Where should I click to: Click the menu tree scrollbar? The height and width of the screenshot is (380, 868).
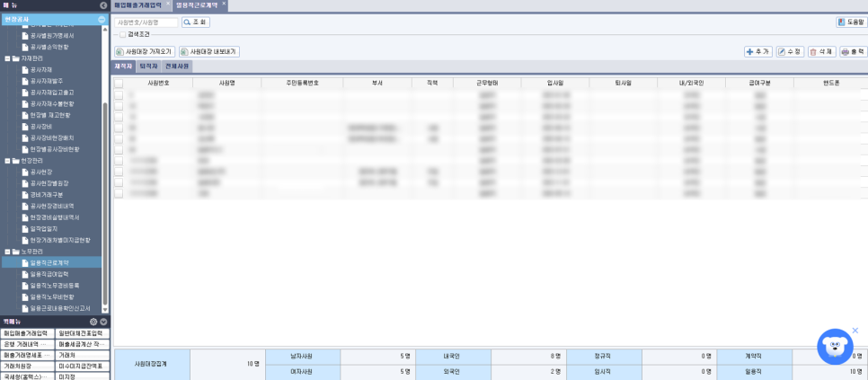[x=105, y=202]
